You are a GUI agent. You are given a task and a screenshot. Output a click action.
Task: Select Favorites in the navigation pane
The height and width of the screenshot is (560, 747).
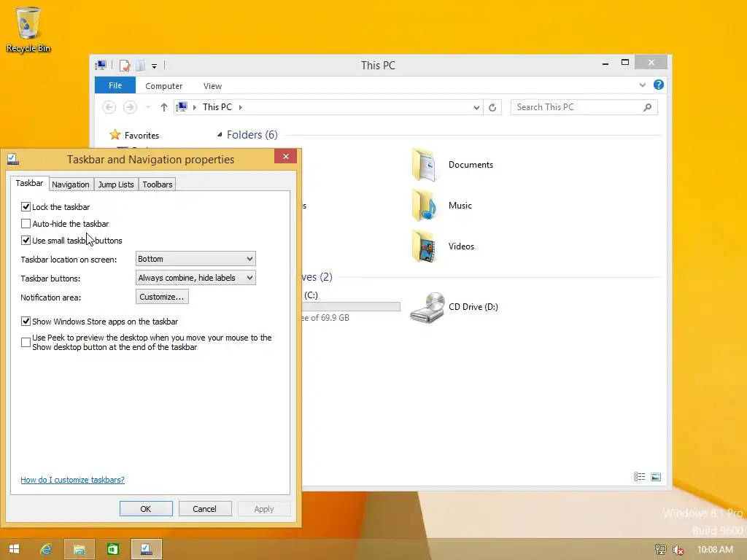pyautogui.click(x=142, y=135)
